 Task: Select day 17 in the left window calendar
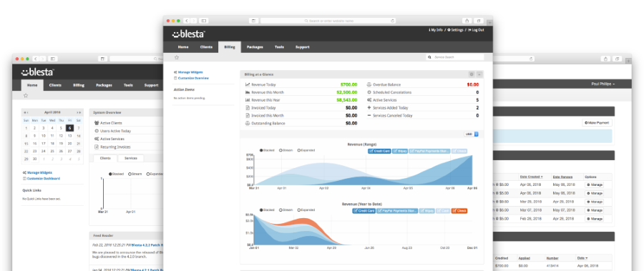tap(44, 144)
